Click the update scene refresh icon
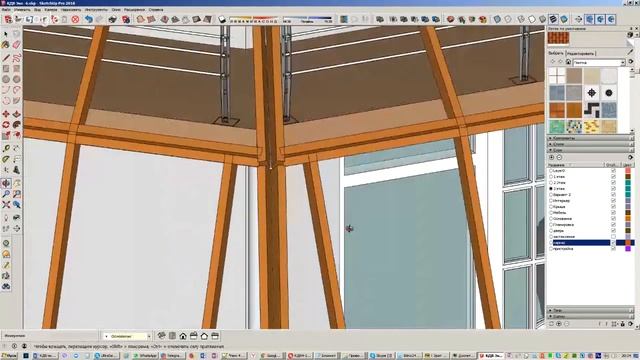Viewport: 640px width, 360px height. (x=551, y=324)
